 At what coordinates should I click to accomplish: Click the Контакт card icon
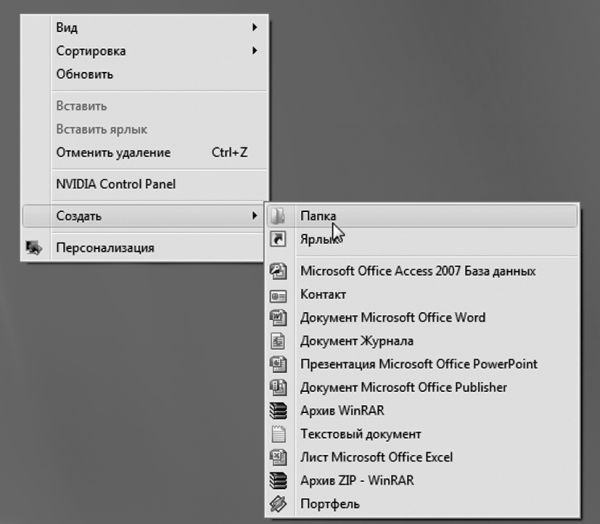click(279, 295)
